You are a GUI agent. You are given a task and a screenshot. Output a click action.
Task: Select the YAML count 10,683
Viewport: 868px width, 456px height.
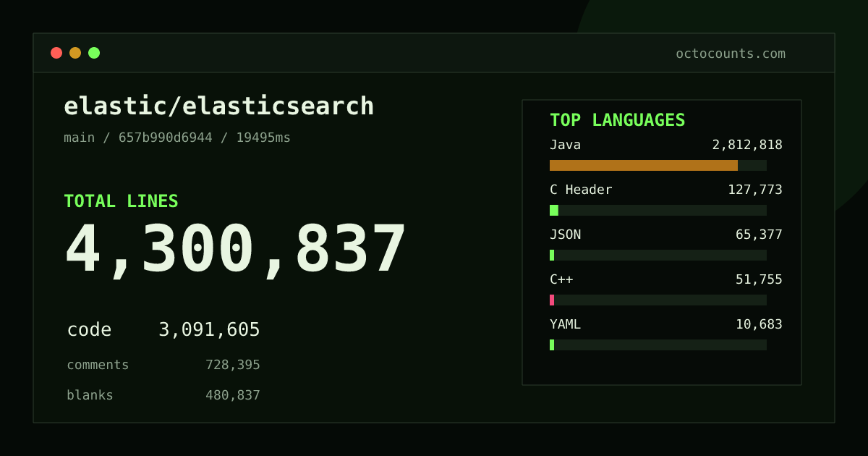tap(759, 324)
